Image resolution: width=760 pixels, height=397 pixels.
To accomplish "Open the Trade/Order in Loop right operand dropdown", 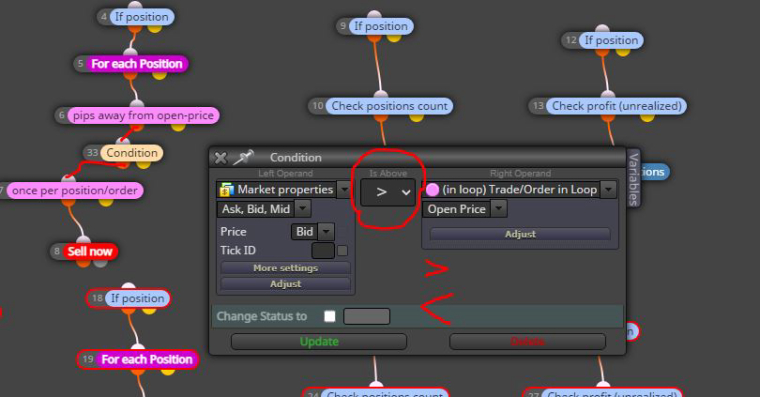I will 608,189.
